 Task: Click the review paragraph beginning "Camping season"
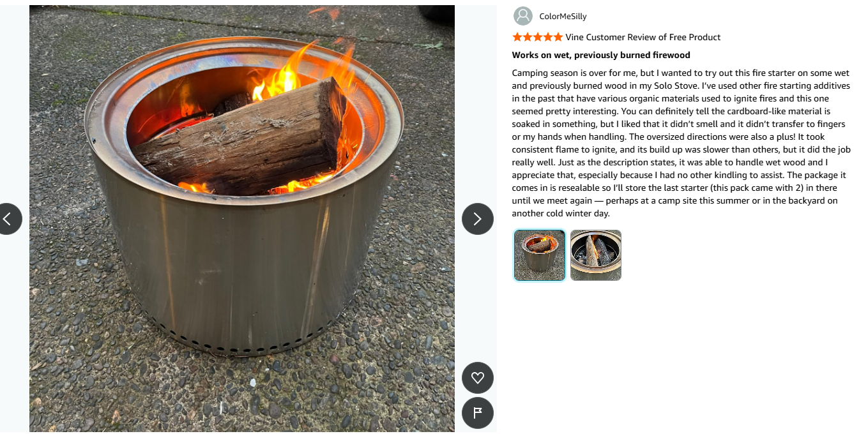(681, 143)
